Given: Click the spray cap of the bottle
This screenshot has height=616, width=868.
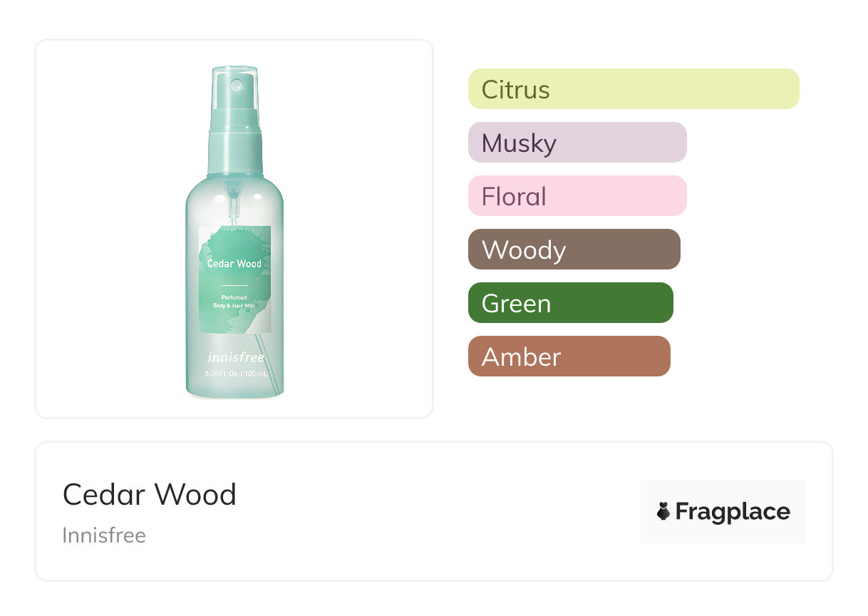Looking at the screenshot, I should (x=236, y=100).
